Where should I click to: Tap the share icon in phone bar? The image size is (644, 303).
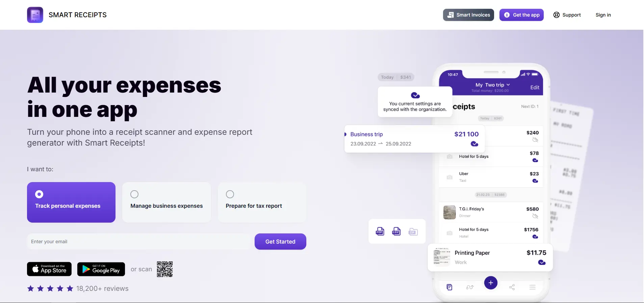pos(512,287)
